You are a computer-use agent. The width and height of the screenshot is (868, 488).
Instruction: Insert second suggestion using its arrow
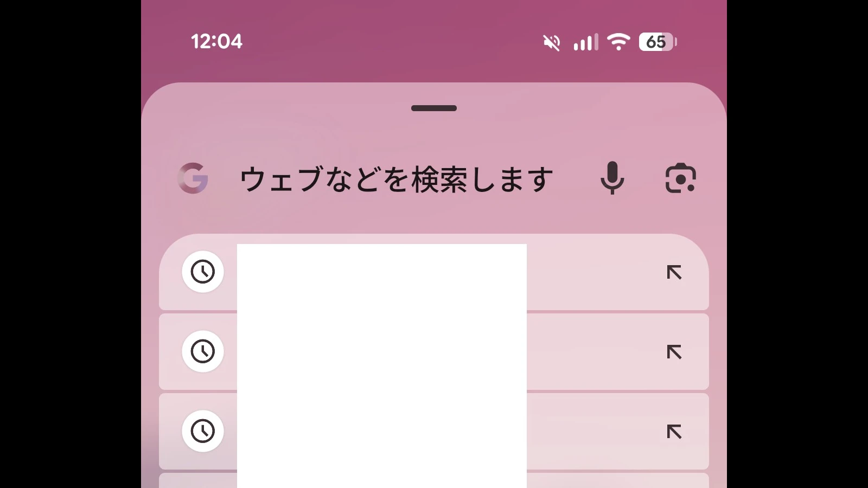tap(674, 352)
